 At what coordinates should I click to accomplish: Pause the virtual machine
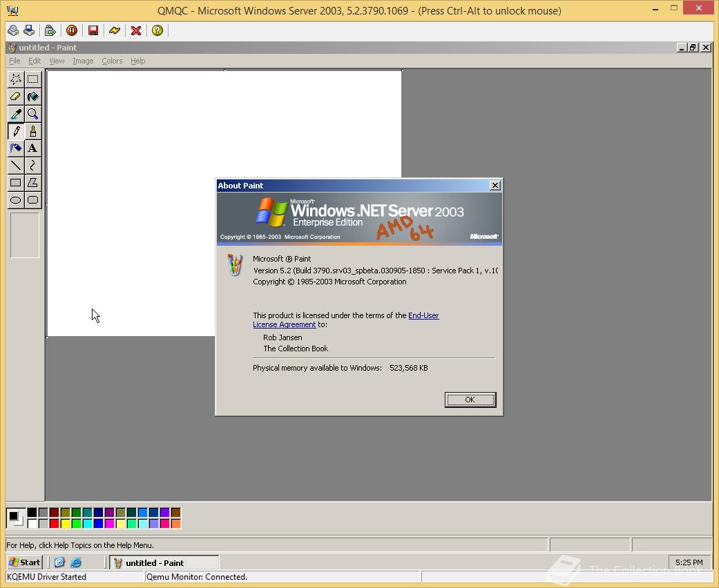pyautogui.click(x=72, y=30)
